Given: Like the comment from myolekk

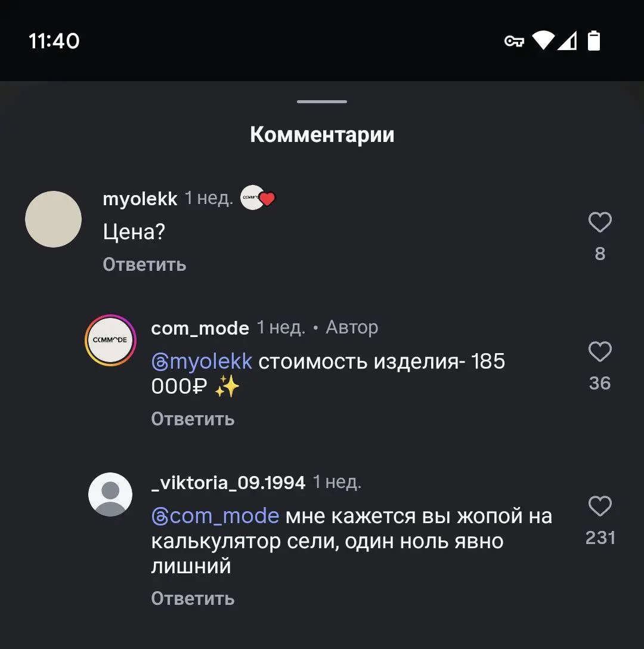Looking at the screenshot, I should (x=599, y=221).
